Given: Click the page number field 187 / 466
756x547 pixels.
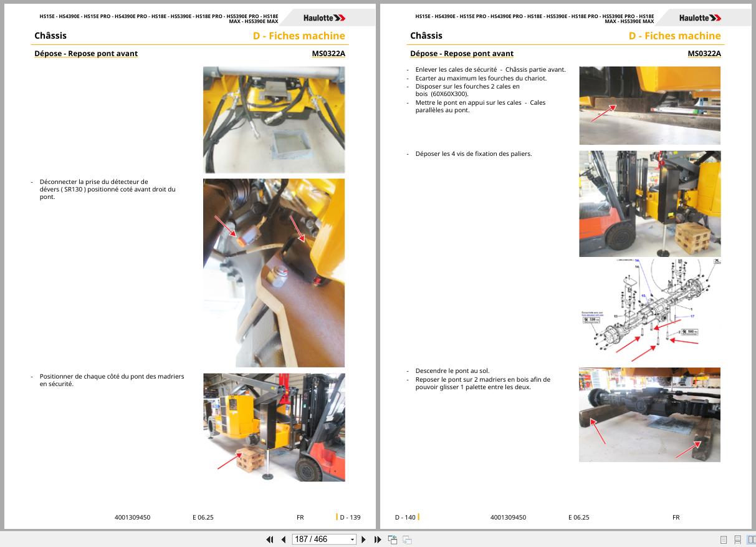Looking at the screenshot, I should click(320, 540).
